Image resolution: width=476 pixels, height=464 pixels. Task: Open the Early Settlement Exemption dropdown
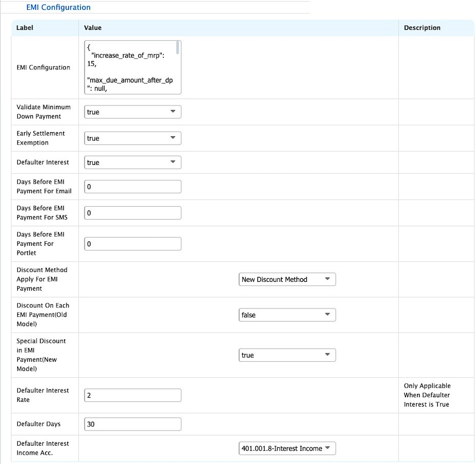(133, 138)
